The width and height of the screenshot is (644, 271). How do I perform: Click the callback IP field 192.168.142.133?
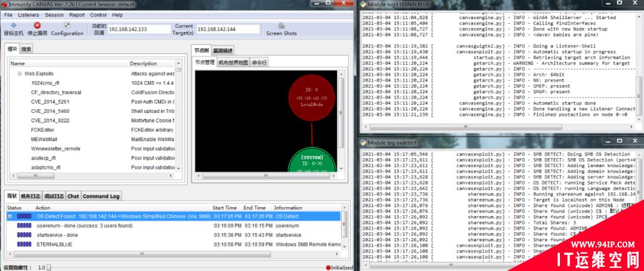pos(139,29)
